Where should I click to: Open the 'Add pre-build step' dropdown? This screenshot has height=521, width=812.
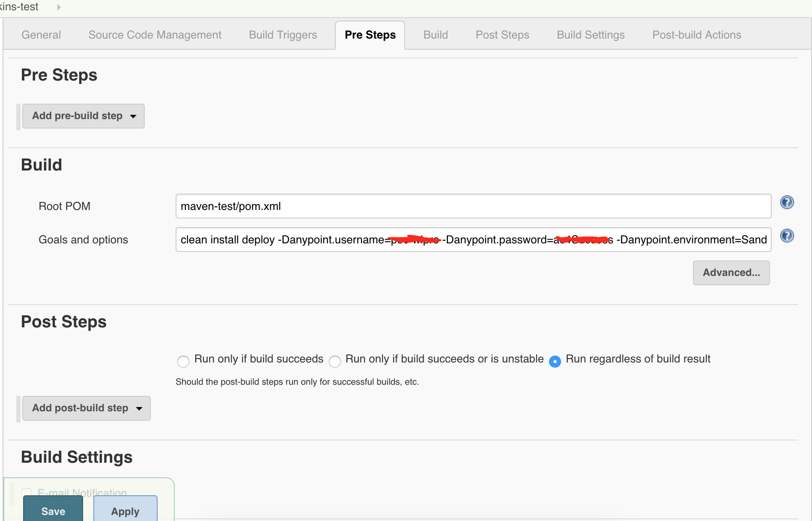(84, 116)
